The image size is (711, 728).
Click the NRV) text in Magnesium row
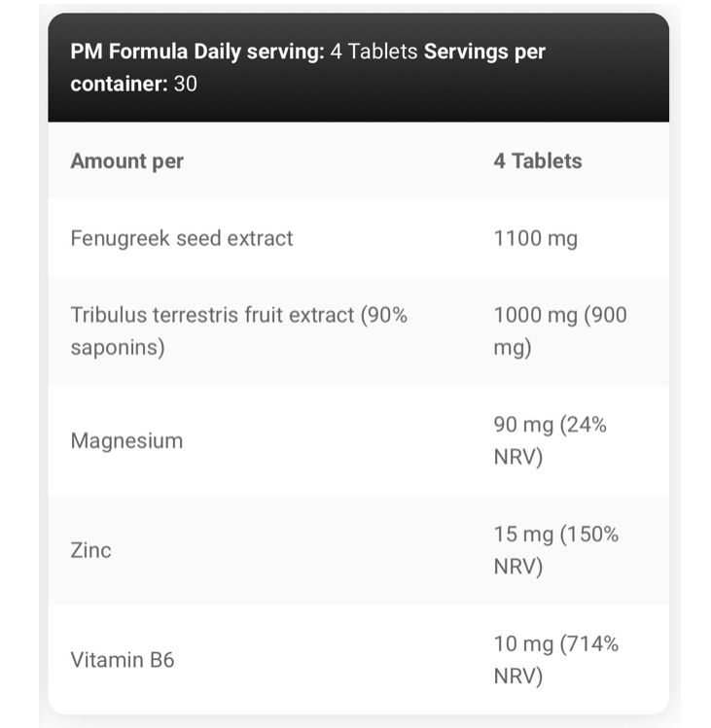coord(518,457)
